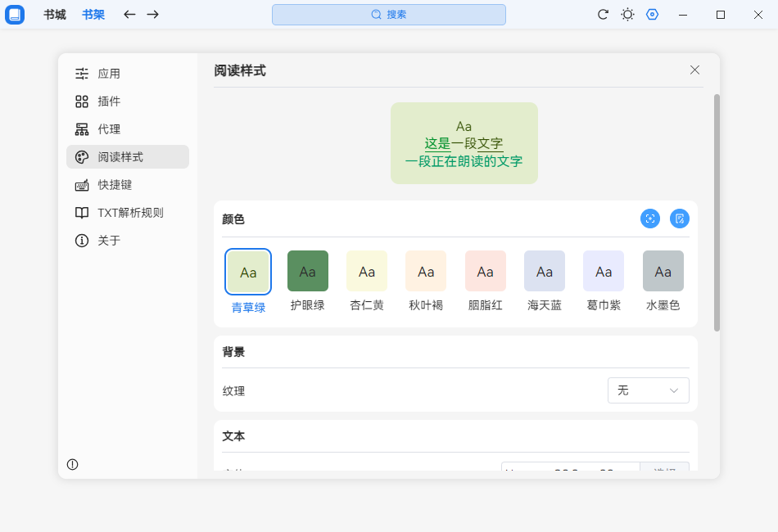
Task: Click the 阅读样式 palette icon
Action: tap(82, 157)
